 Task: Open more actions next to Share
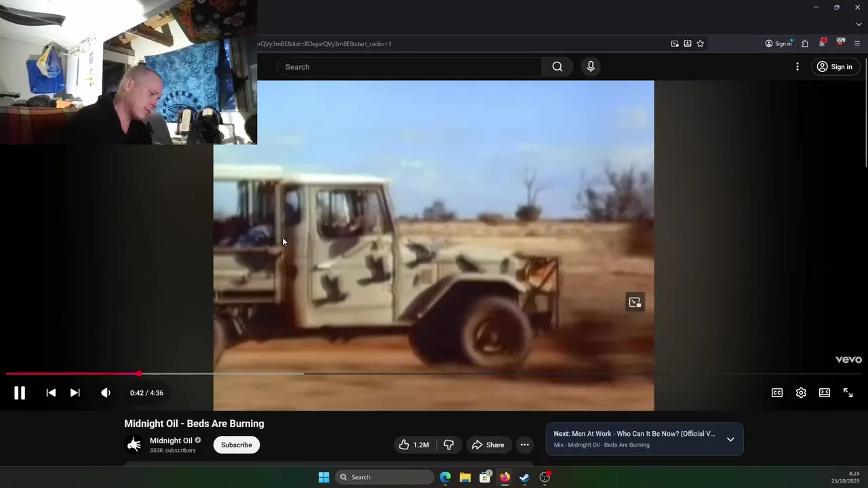coord(525,445)
